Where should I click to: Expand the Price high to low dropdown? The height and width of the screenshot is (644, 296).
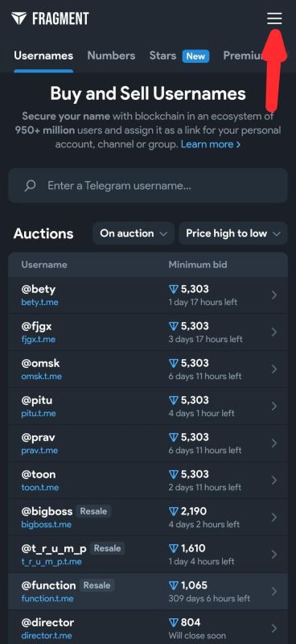point(232,233)
